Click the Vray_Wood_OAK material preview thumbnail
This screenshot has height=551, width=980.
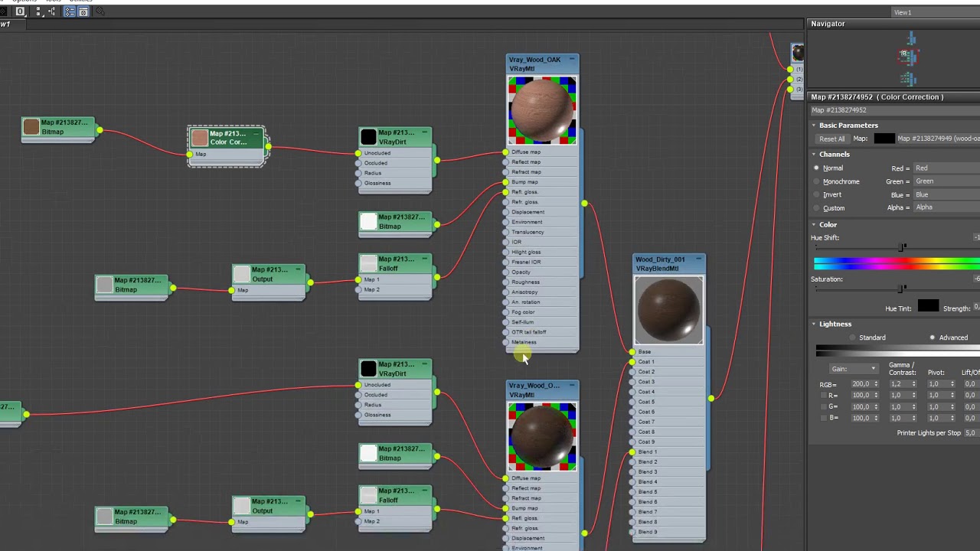click(x=542, y=110)
